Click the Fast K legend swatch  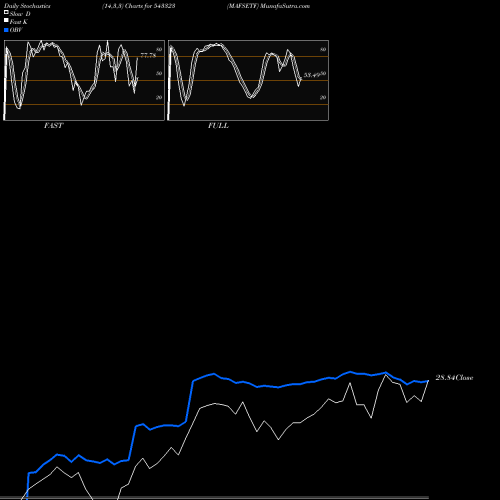[6, 20]
